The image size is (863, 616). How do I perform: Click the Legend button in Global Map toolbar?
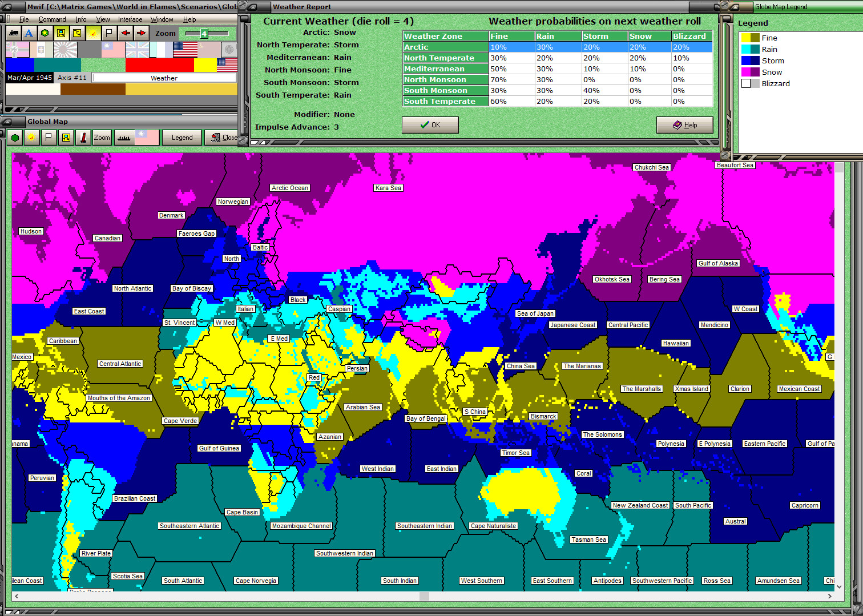coord(182,138)
